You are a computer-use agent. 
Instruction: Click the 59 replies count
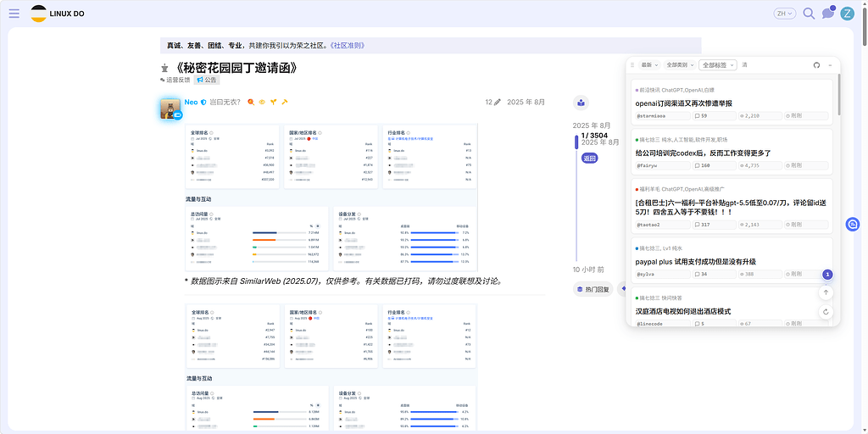click(714, 115)
